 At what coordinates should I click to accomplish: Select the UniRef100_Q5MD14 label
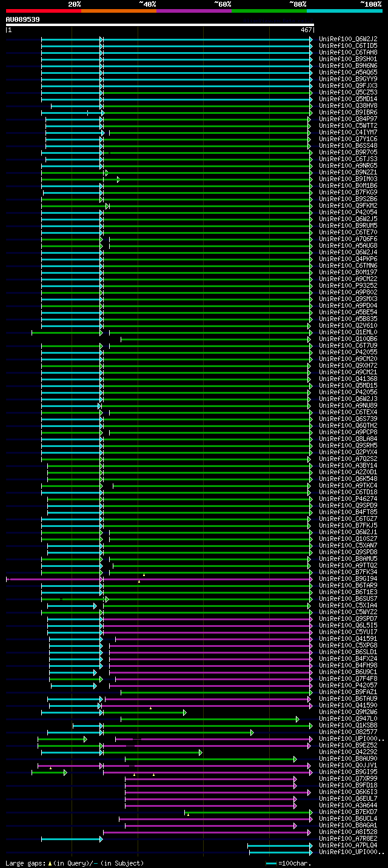348,99
